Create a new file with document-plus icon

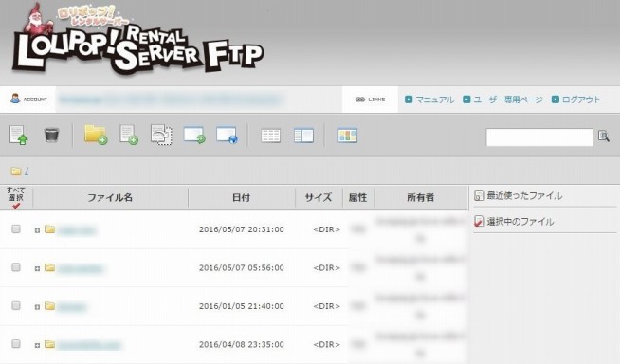[x=129, y=135]
